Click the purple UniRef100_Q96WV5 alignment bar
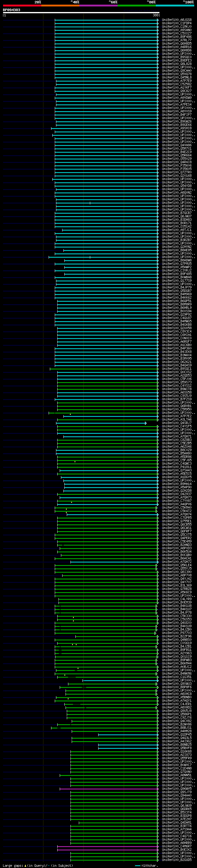The width and height of the screenshot is (197, 868). [x=109, y=789]
